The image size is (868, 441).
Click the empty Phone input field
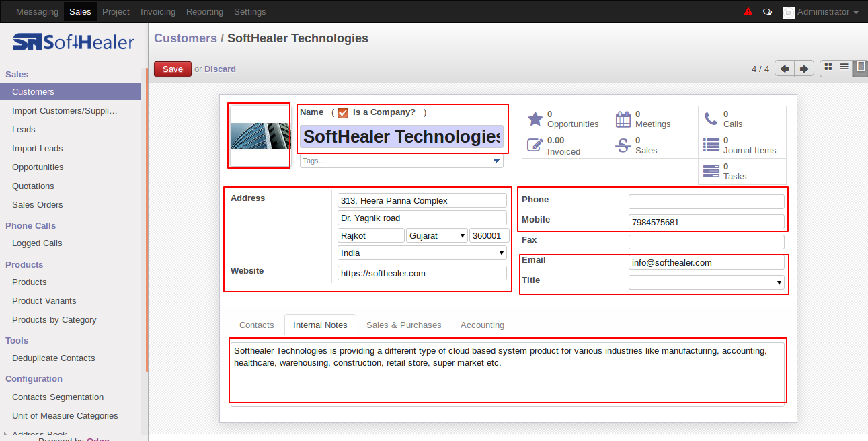click(707, 202)
